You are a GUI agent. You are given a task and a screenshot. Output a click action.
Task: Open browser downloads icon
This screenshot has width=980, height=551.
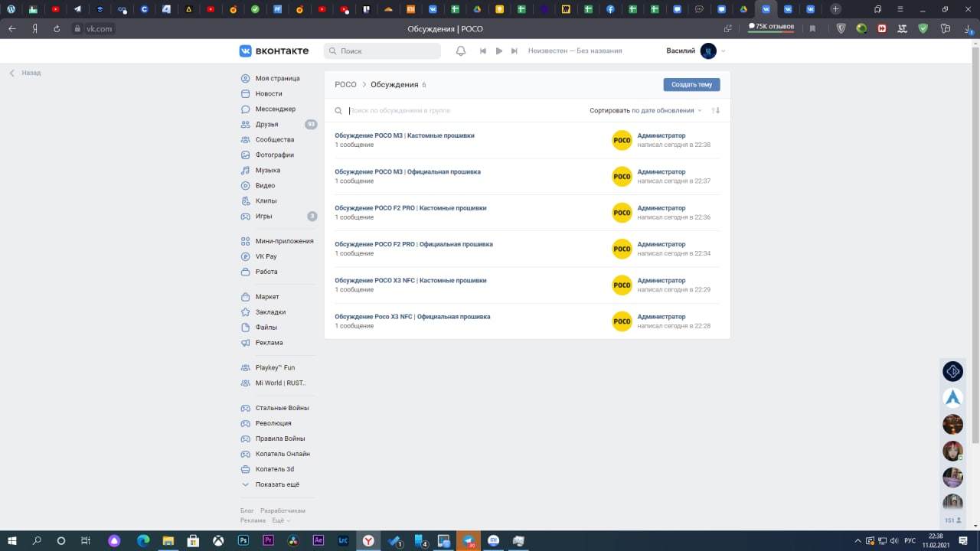(969, 28)
